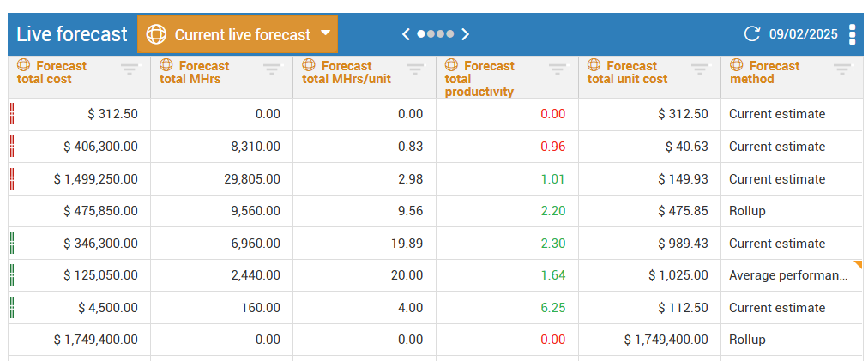Click the red status marker on $ 312.50 row

(x=12, y=114)
